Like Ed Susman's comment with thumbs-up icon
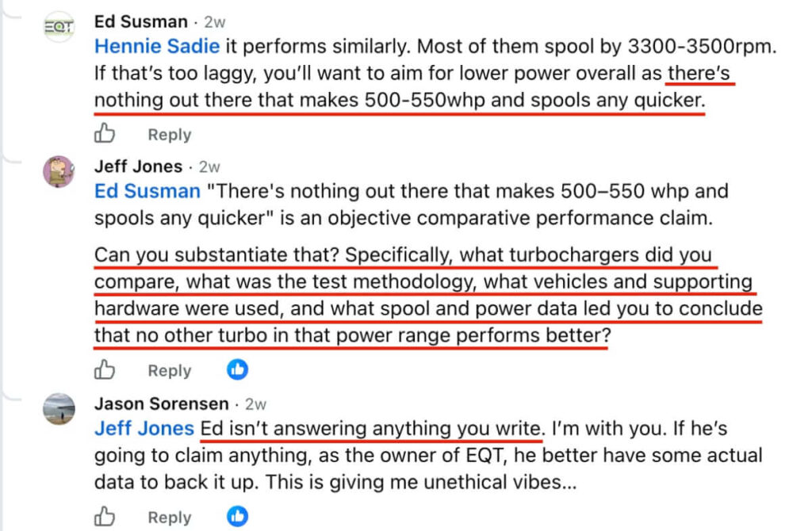 point(105,133)
